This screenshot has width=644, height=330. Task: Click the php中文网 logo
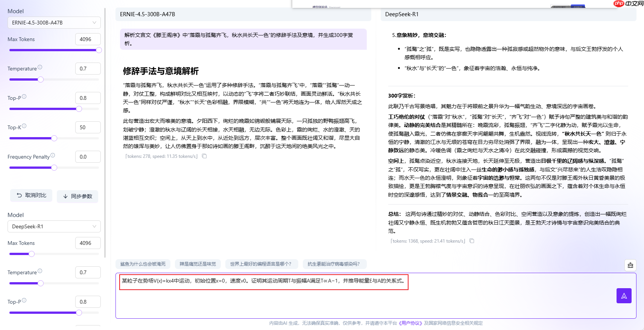coord(628,4)
